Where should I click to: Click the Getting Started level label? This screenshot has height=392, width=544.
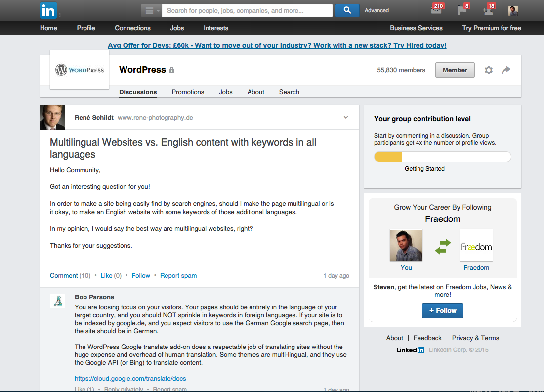[424, 169]
